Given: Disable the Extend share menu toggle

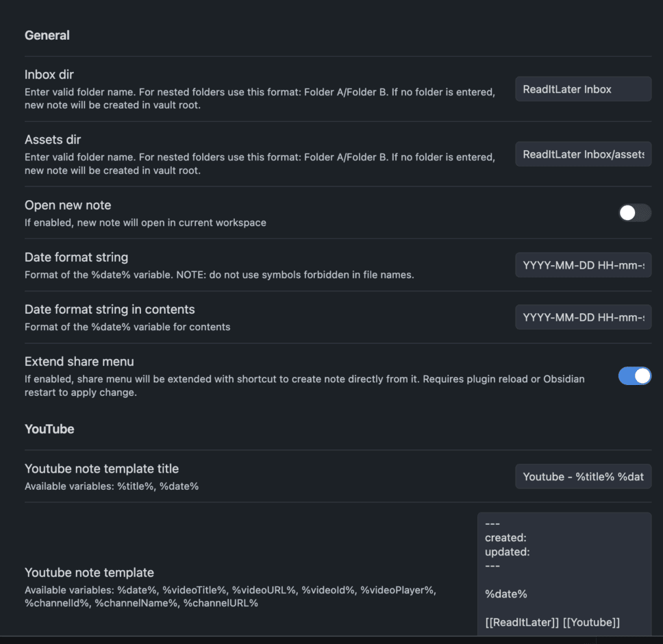Looking at the screenshot, I should 634,375.
